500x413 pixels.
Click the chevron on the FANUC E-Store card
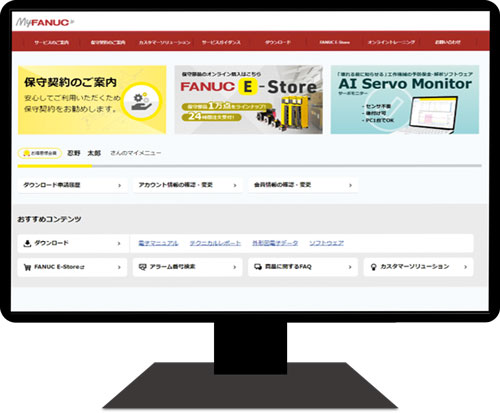119,267
